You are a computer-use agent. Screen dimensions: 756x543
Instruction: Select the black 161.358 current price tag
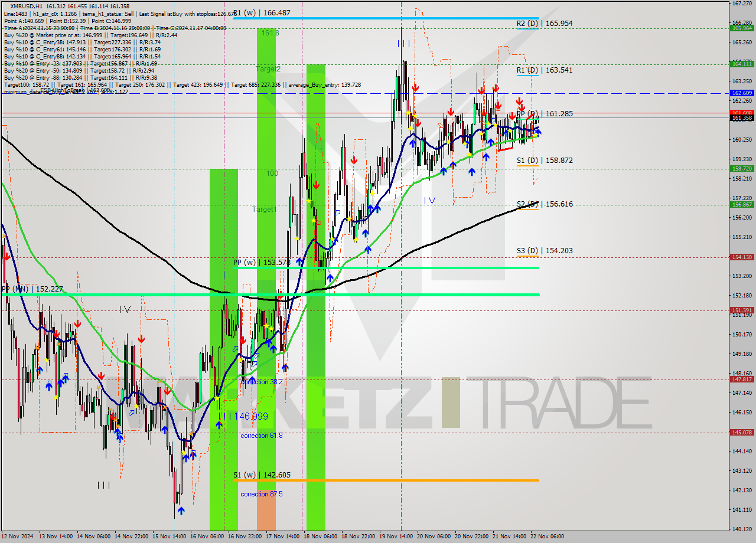point(742,118)
